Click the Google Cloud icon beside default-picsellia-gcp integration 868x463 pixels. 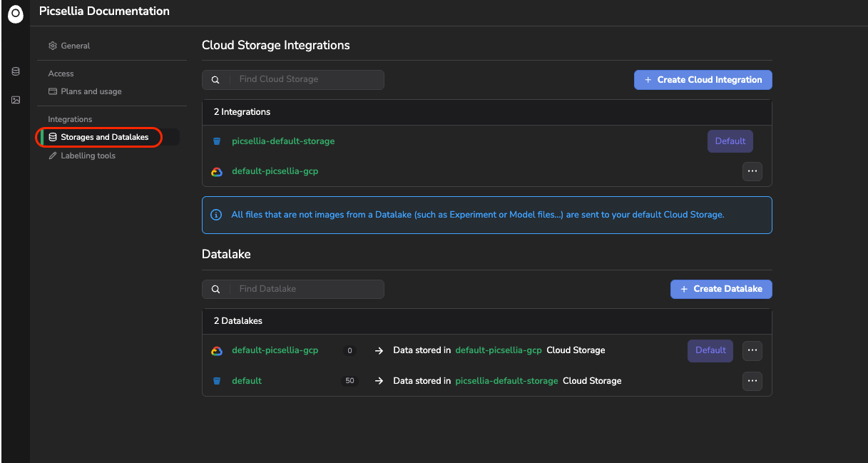(x=217, y=172)
